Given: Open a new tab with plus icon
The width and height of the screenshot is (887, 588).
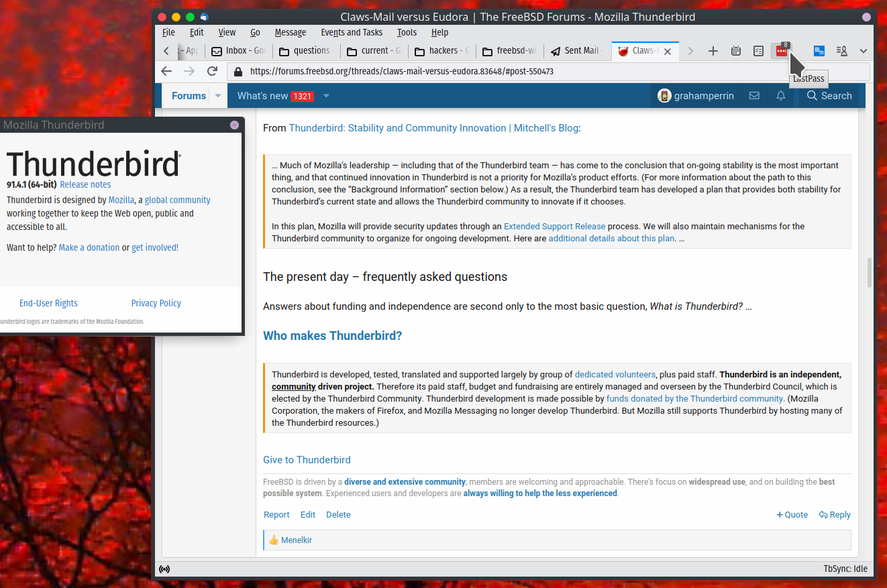Looking at the screenshot, I should [x=713, y=51].
